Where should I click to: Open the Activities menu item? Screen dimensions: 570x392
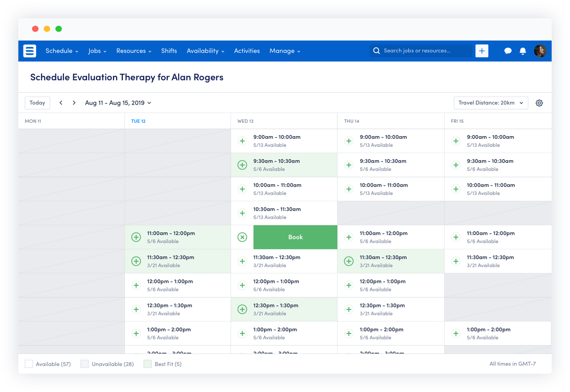click(246, 51)
